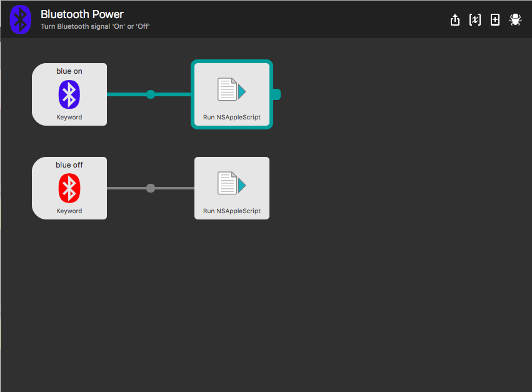
Task: Click the 'Turn Bluetooth signal' description subtitle
Action: tap(95, 27)
